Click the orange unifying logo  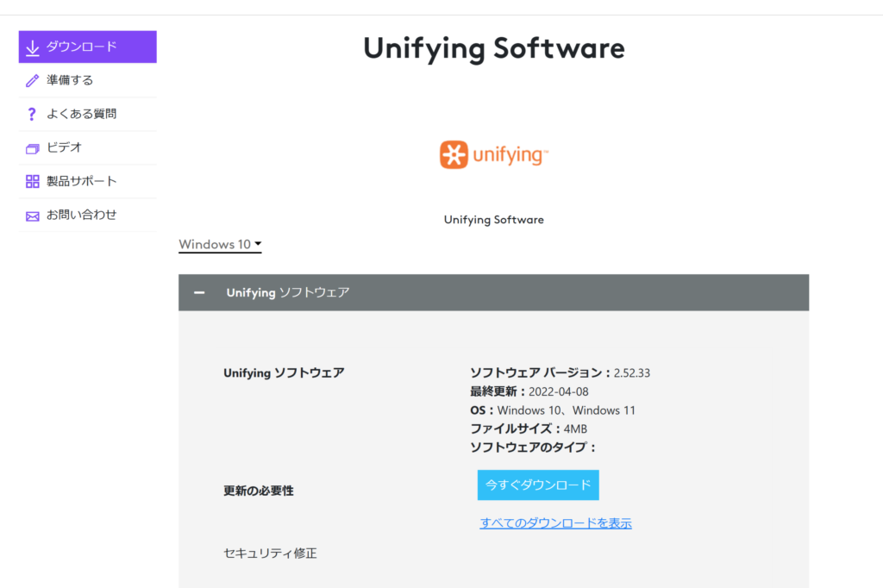494,155
